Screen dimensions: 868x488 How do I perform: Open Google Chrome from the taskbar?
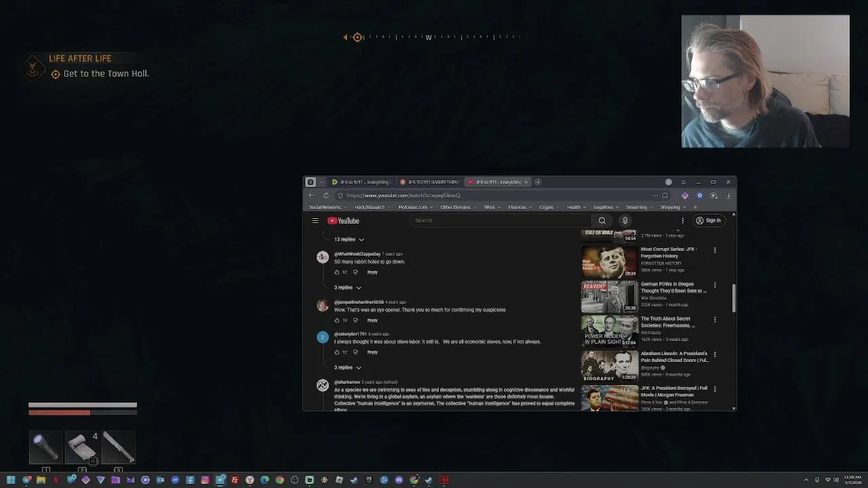(x=279, y=480)
